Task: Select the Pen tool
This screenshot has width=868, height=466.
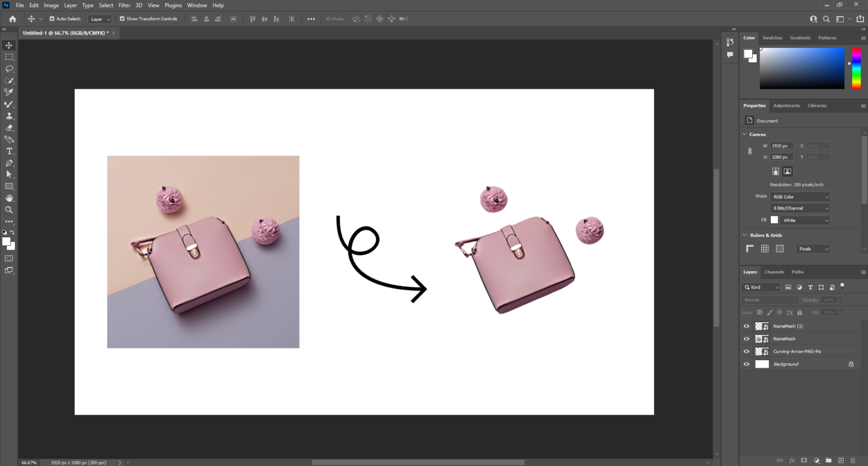Action: 8,163
